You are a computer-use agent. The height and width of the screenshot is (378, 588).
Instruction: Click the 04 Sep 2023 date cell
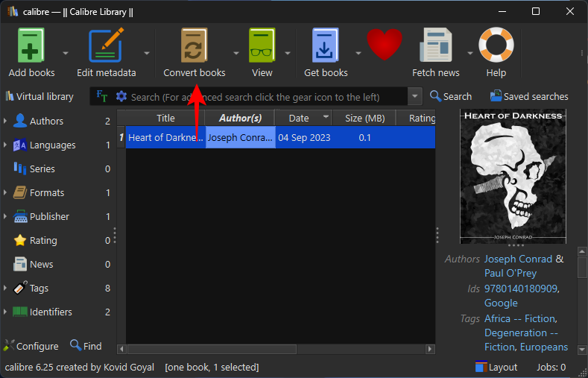pyautogui.click(x=304, y=138)
